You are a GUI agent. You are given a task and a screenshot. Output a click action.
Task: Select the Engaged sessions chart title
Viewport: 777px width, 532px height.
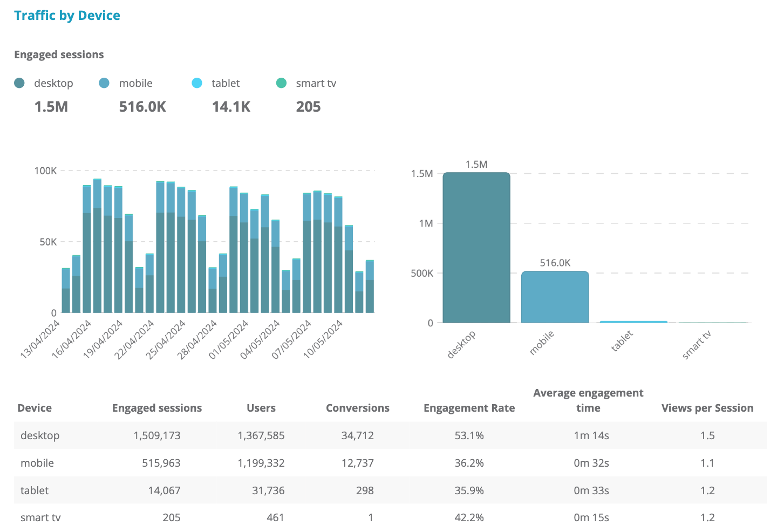tap(59, 54)
